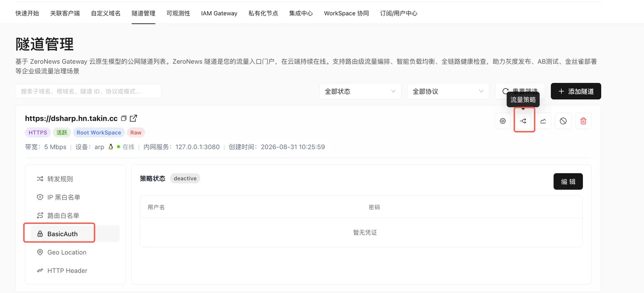Screen dimensions: 644x293
Task: Click the arrows icon beside HTTP Header
Action: tap(40, 271)
